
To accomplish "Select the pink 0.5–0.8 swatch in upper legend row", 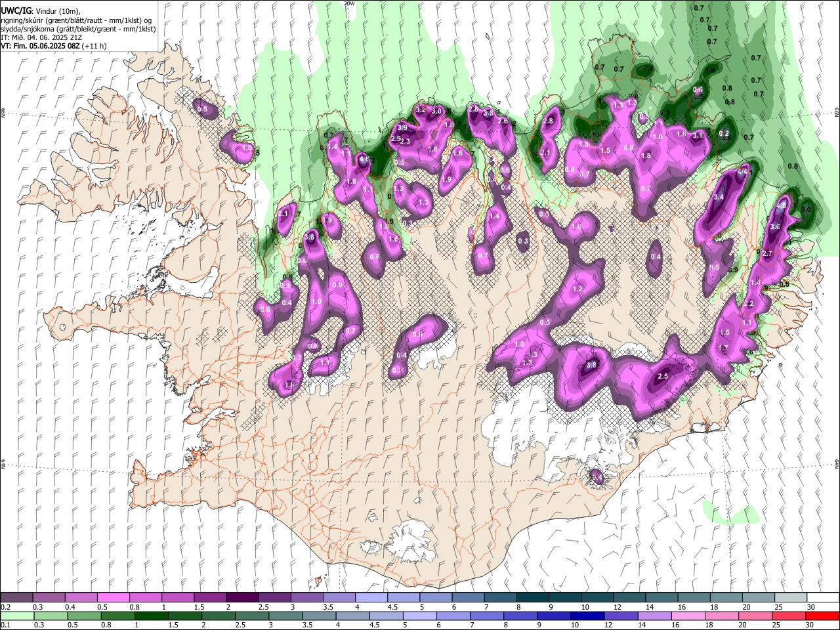I will 113,598.
